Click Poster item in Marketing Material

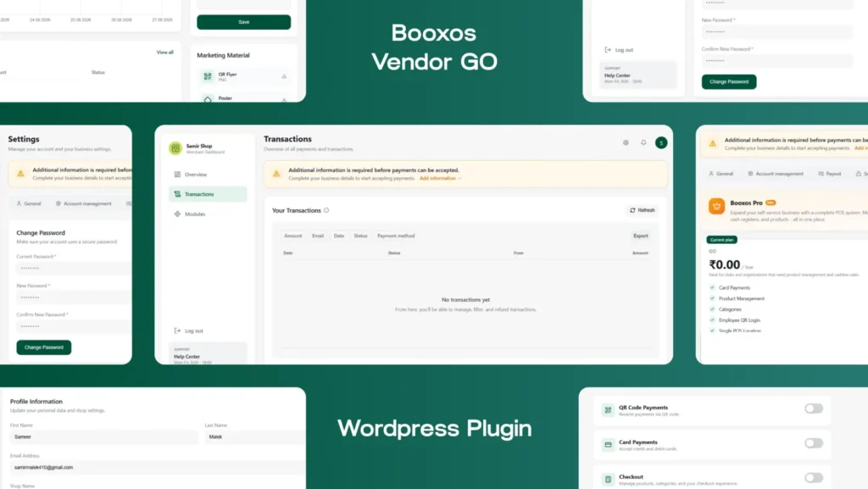pyautogui.click(x=243, y=98)
